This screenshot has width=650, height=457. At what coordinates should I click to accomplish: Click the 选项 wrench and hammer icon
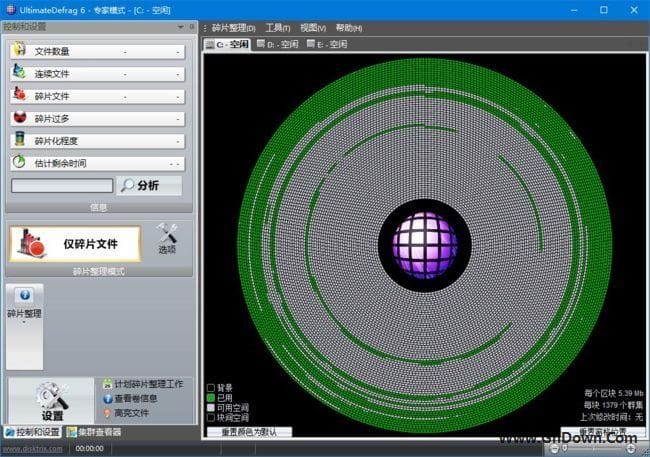coord(167,233)
